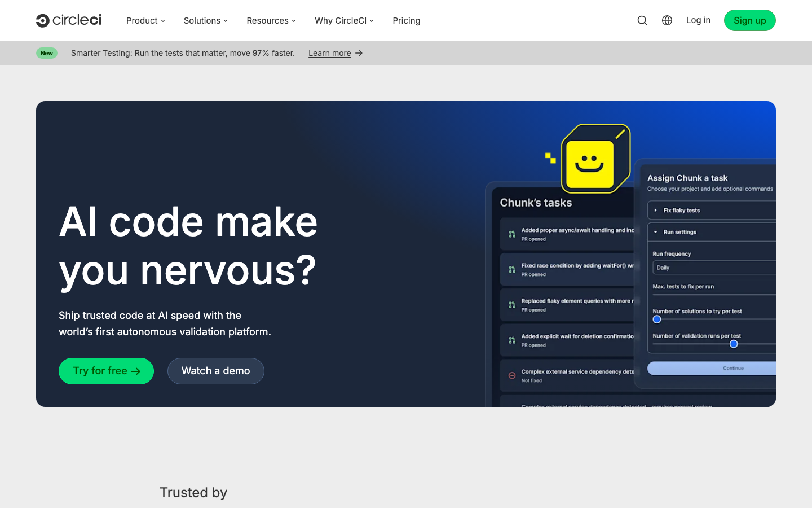
Task: Click red not-fixed icon beside "Complex external service"
Action: click(512, 375)
